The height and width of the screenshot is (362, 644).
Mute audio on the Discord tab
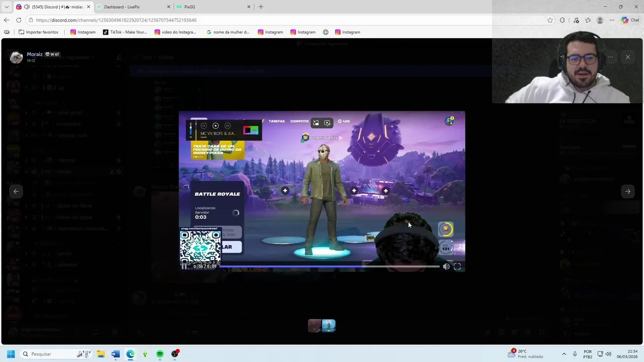(x=26, y=7)
